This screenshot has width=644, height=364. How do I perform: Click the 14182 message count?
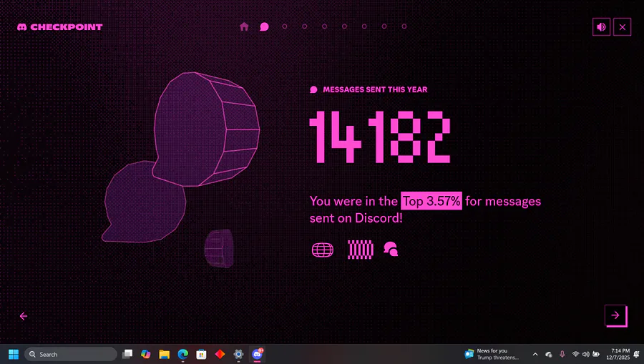coord(380,137)
